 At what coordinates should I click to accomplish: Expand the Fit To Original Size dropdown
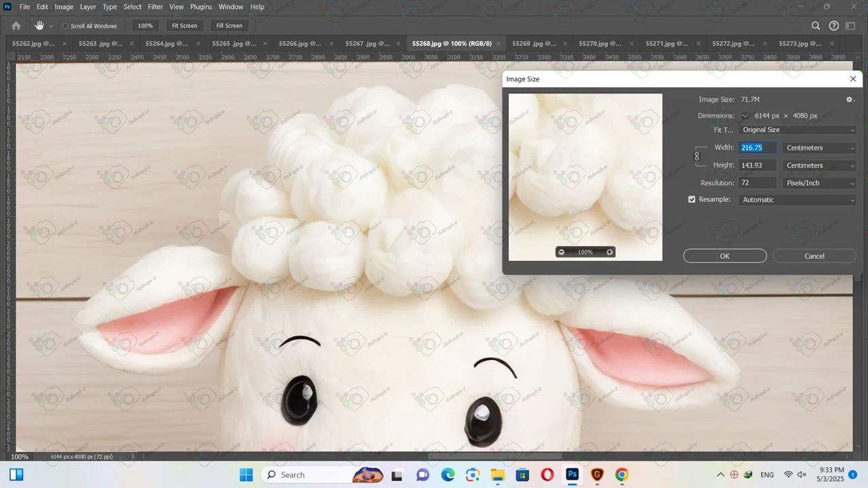pos(798,129)
